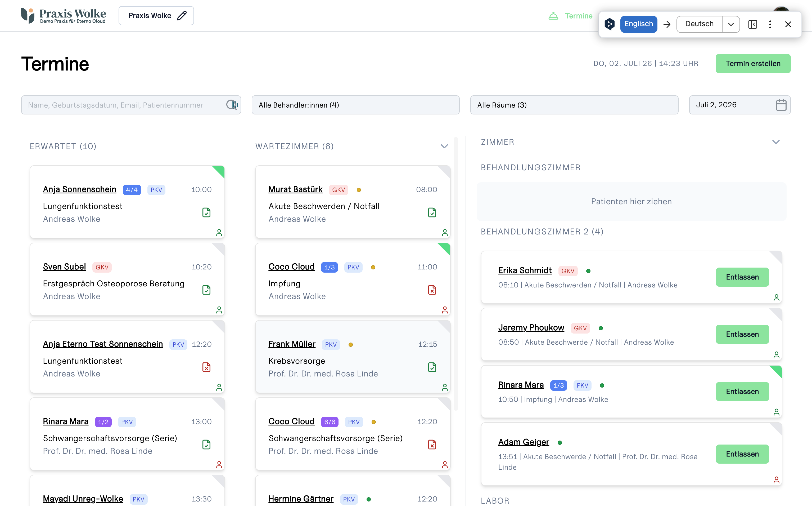Viewport: 812px width, 506px height.
Task: Click the Praxis Wolke logo
Action: coord(64,16)
